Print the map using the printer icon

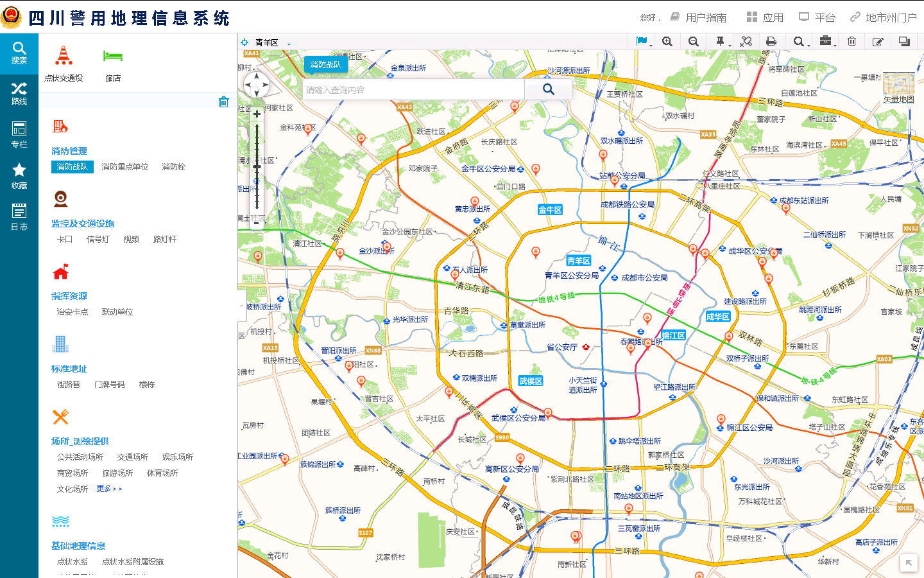771,42
